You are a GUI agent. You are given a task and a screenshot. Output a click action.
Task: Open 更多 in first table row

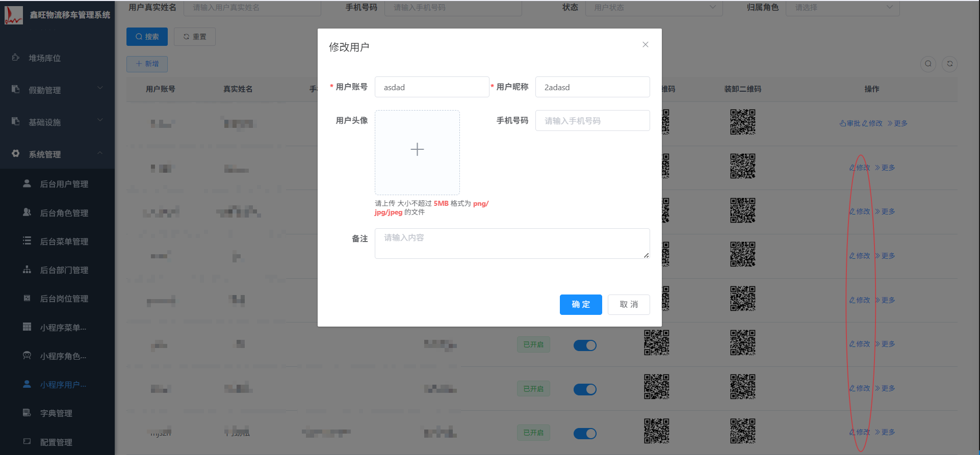coord(897,123)
